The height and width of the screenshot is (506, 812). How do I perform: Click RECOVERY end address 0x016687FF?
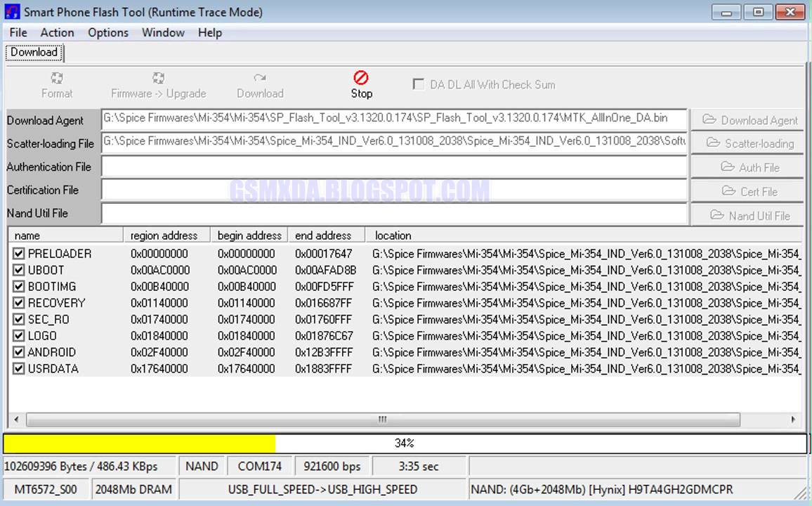[324, 303]
